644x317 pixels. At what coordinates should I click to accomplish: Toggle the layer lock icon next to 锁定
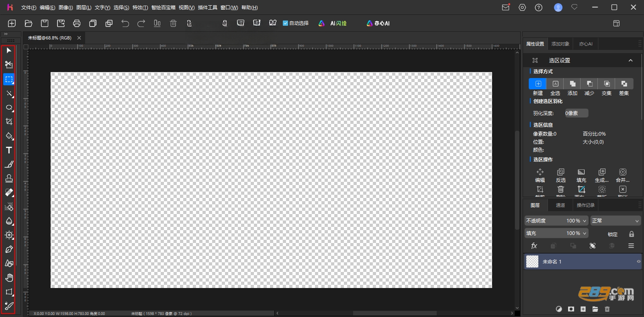[632, 234]
